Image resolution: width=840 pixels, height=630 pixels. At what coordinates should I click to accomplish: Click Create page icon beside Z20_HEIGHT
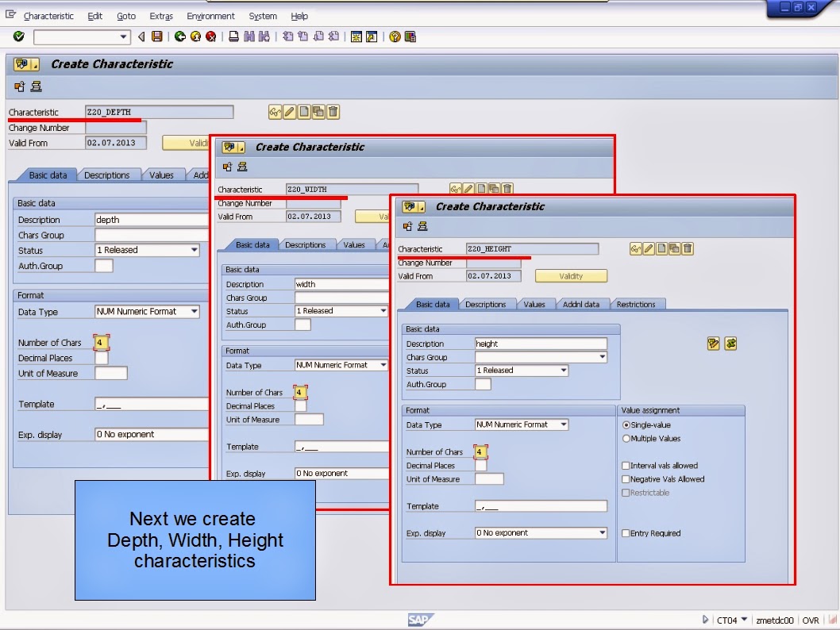click(661, 248)
